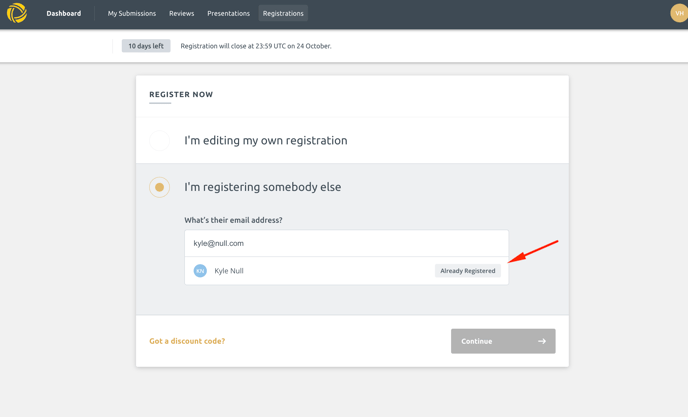Click the Continue button label

pos(477,341)
